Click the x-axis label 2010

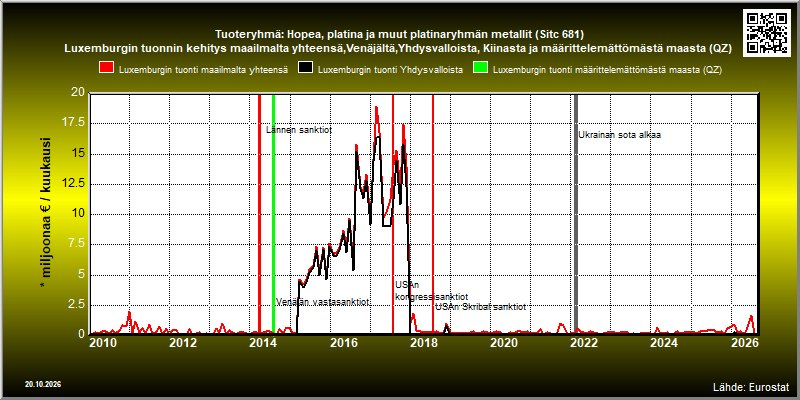[103, 342]
